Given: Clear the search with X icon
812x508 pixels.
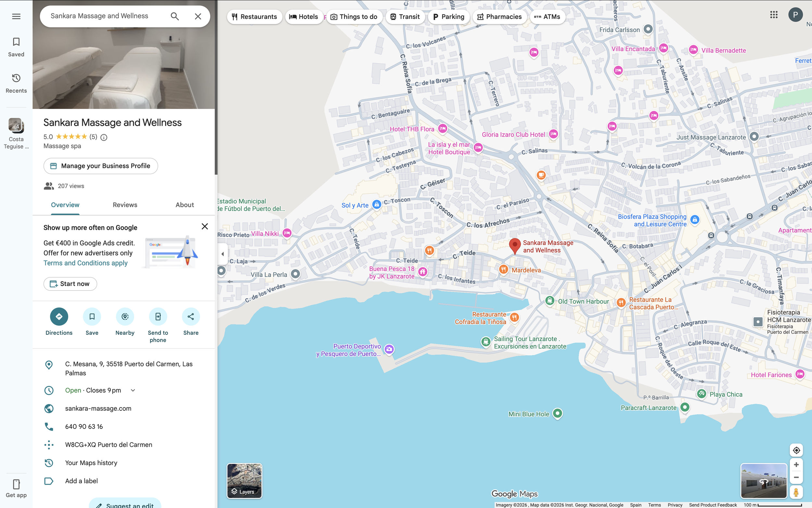Looking at the screenshot, I should 198,16.
